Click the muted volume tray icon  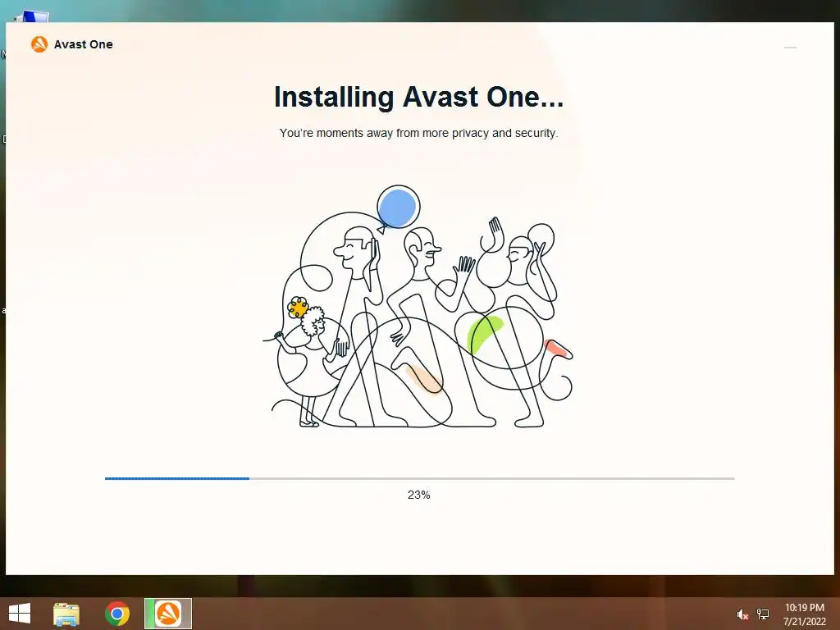(742, 614)
